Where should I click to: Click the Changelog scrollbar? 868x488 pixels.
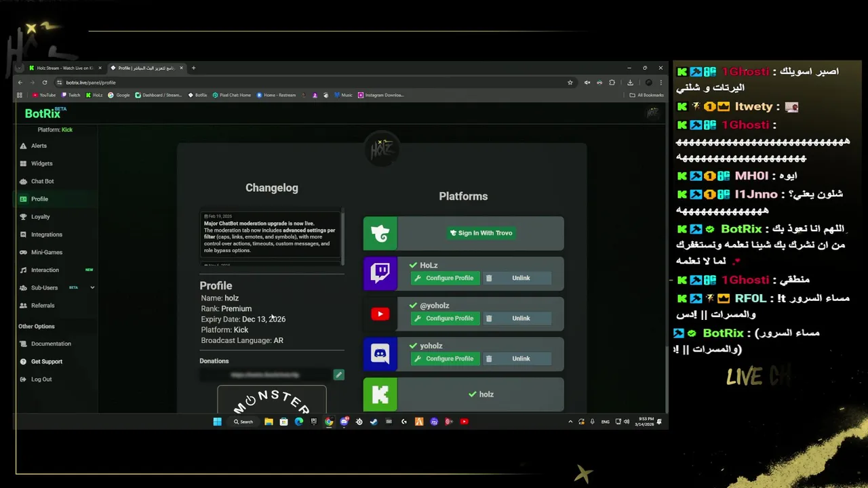tap(343, 237)
